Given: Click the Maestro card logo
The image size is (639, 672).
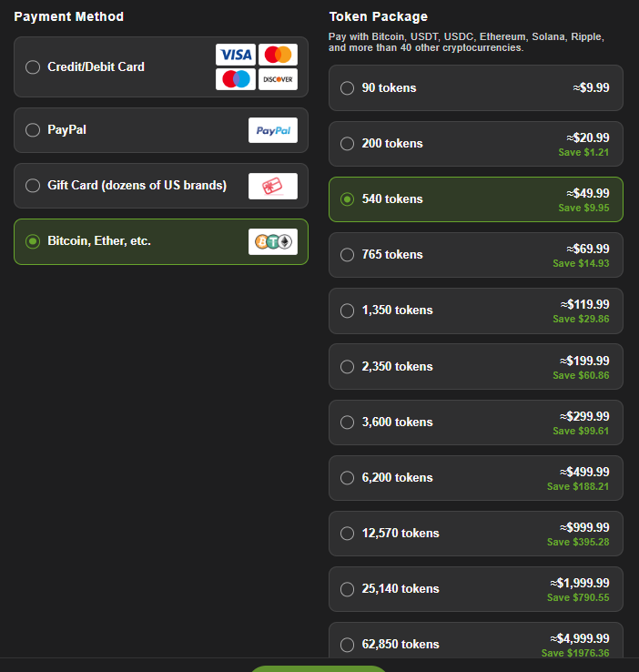Looking at the screenshot, I should pyautogui.click(x=236, y=79).
